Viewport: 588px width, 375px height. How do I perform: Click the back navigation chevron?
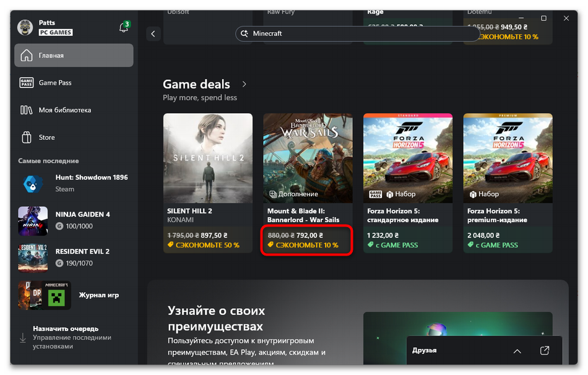(x=153, y=33)
